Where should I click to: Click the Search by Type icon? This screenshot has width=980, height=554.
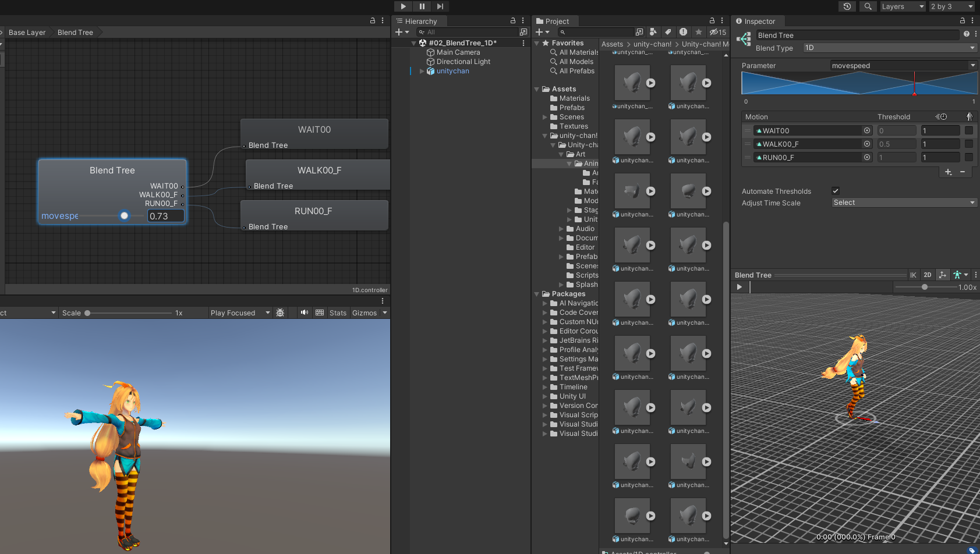pos(653,32)
